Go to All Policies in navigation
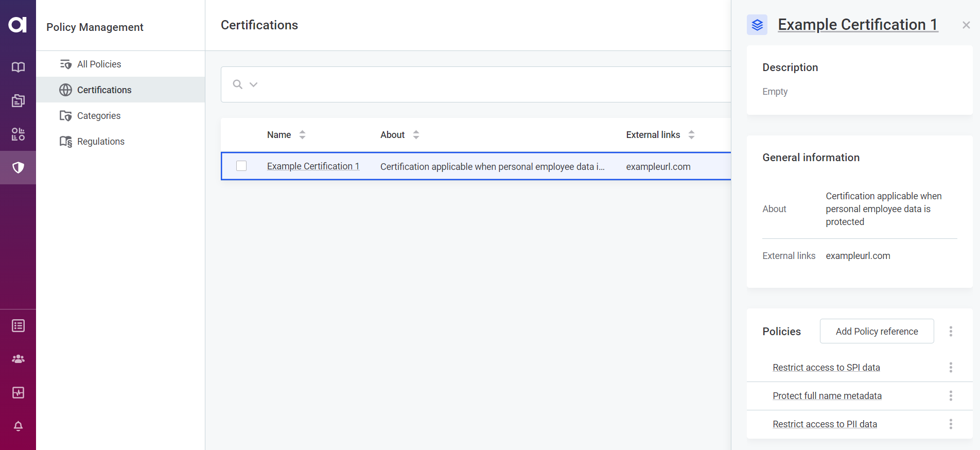Viewport: 980px width, 450px height. click(x=99, y=64)
